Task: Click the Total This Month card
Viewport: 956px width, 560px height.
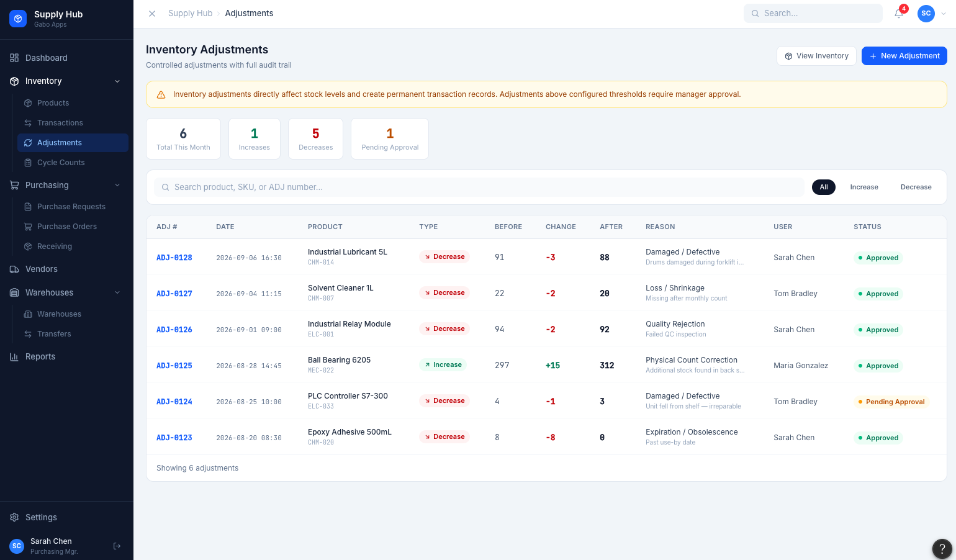Action: pyautogui.click(x=183, y=138)
